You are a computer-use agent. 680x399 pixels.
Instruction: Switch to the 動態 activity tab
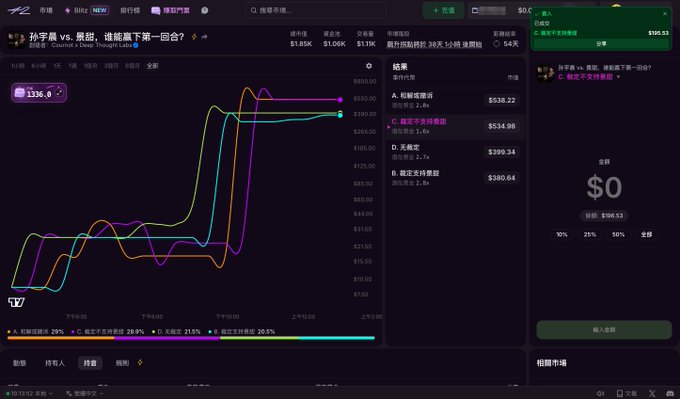20,363
